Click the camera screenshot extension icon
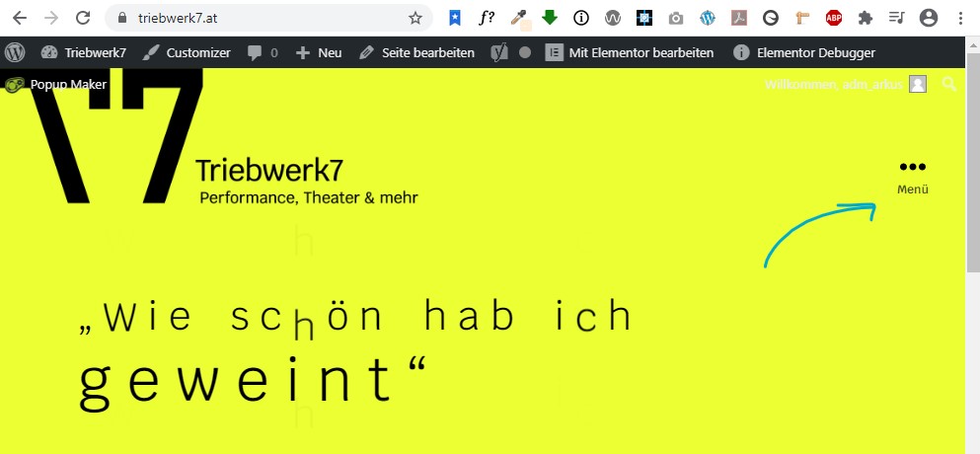The image size is (980, 454). click(x=676, y=18)
